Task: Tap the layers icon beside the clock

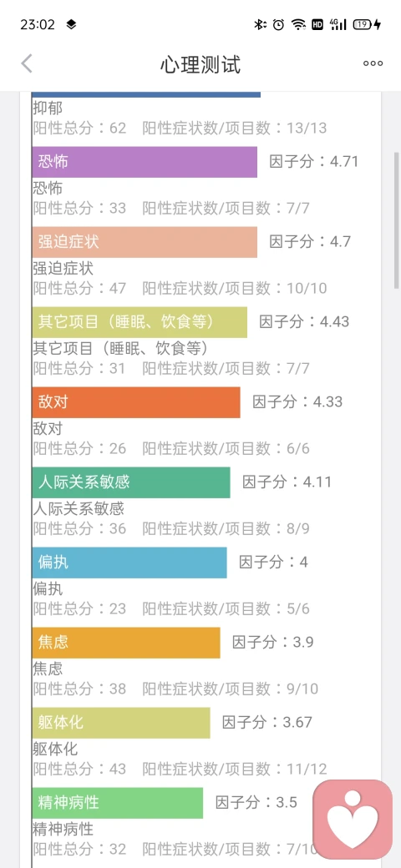Action: pyautogui.click(x=71, y=24)
